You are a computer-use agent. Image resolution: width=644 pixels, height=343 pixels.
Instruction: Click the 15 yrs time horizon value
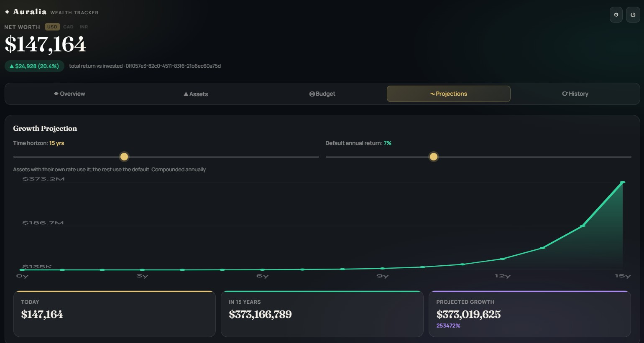tap(57, 143)
